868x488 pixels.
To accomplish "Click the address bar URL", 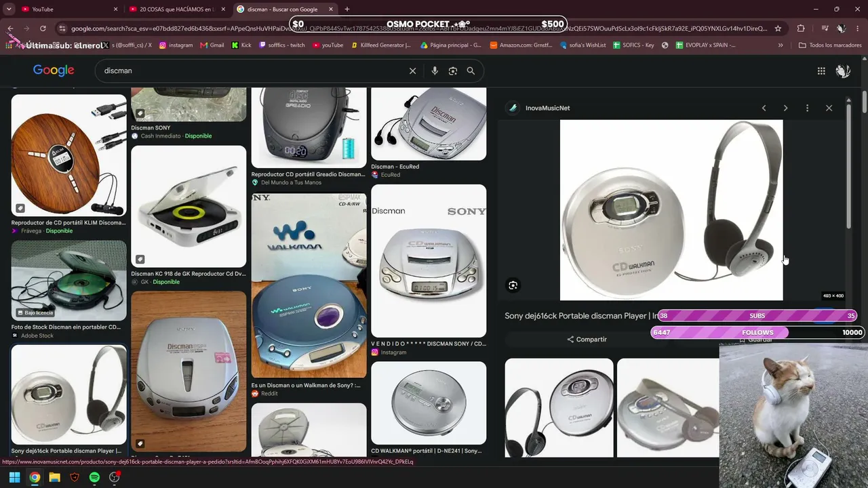I will pyautogui.click(x=419, y=28).
